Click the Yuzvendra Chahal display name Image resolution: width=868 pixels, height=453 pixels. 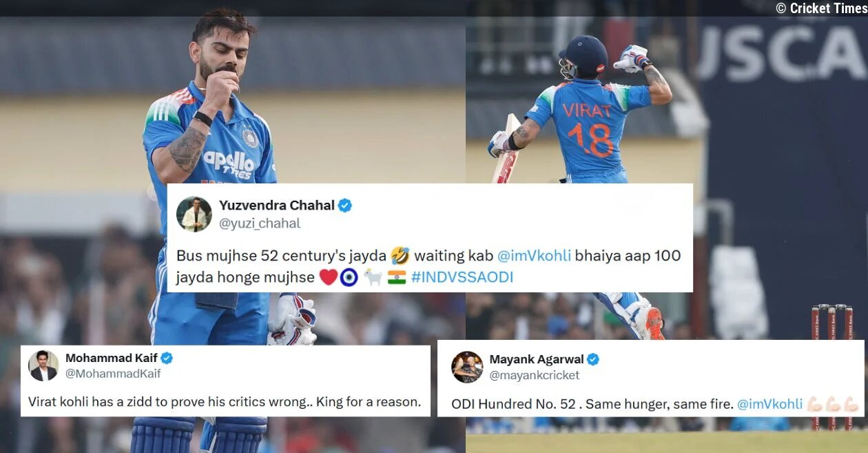click(x=277, y=205)
